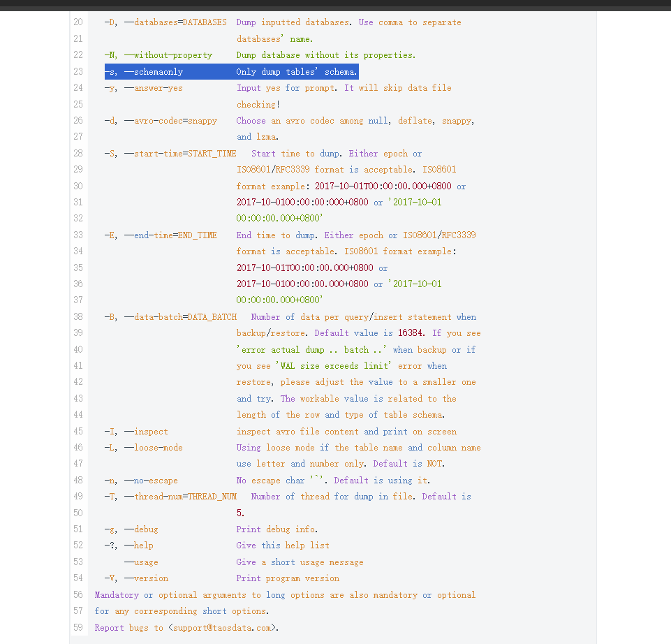Click the --usage option text

pyautogui.click(x=141, y=562)
